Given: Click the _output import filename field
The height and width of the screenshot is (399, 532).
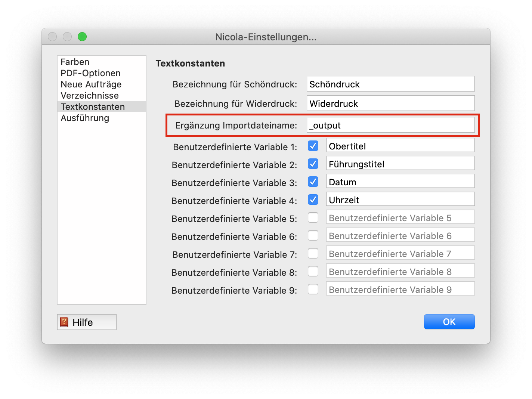Looking at the screenshot, I should point(391,125).
